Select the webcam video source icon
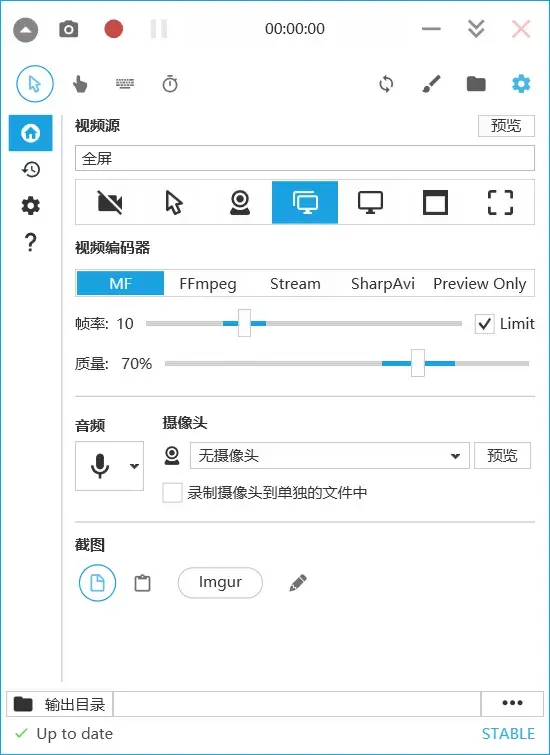550x755 pixels. 240,202
